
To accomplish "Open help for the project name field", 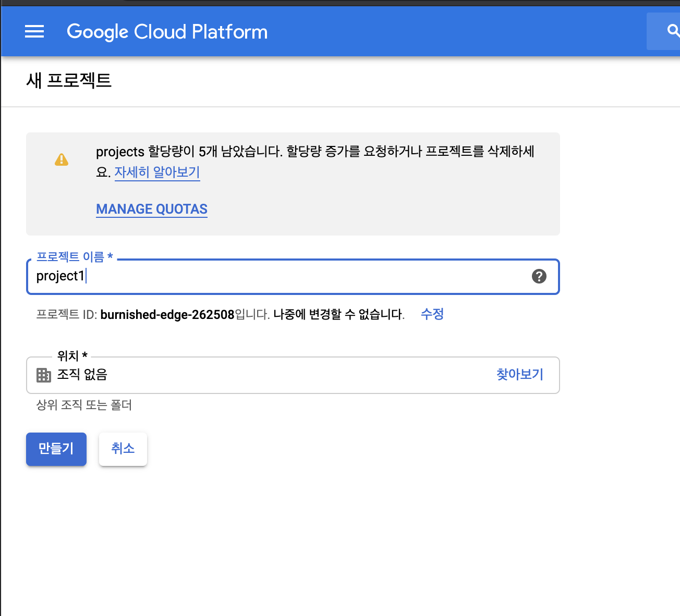I will coord(539,276).
